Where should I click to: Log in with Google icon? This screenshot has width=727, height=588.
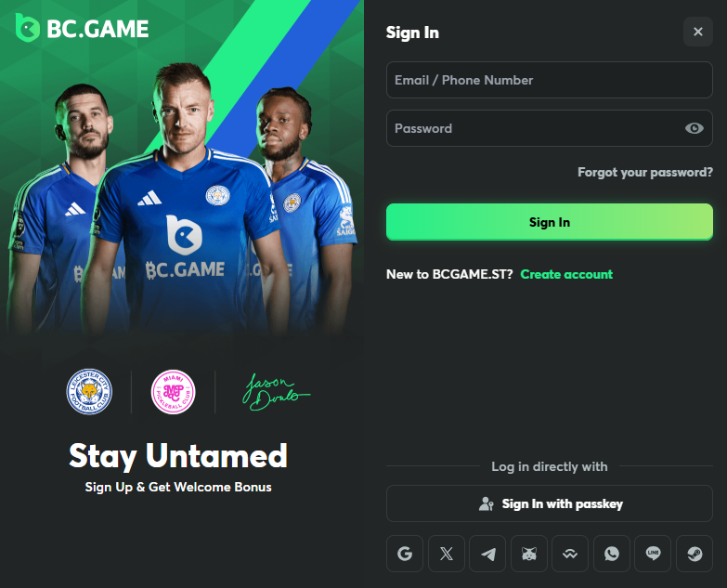[405, 554]
